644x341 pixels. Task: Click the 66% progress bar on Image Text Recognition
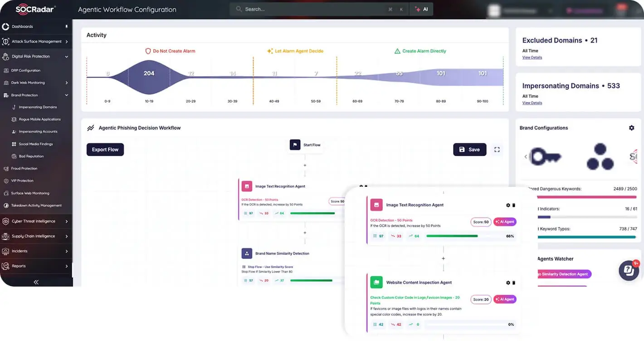[x=465, y=236]
